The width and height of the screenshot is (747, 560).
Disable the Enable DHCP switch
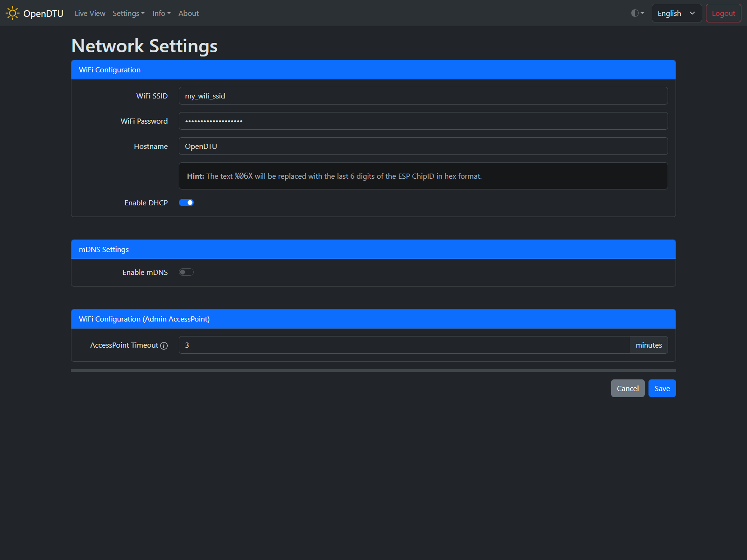click(x=186, y=203)
